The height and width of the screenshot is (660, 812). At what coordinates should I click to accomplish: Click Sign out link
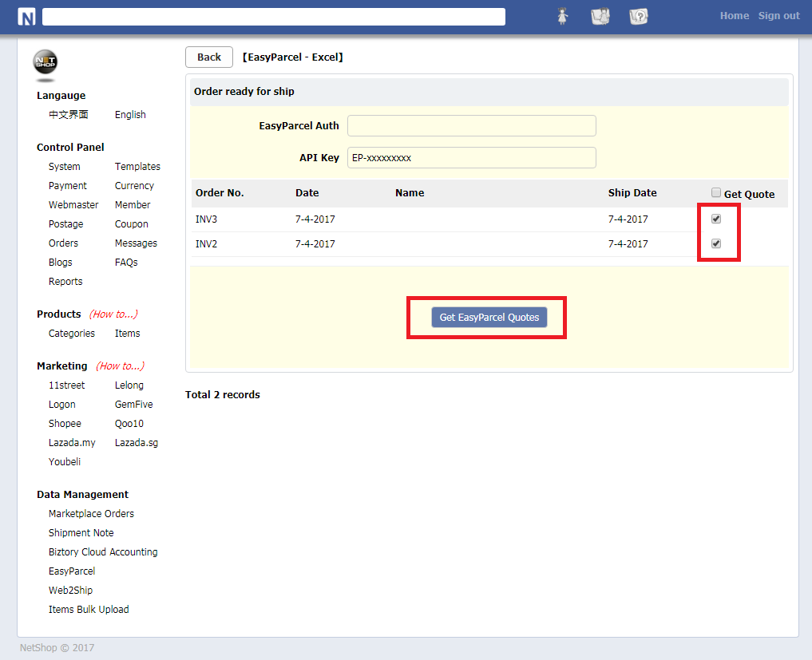coord(778,15)
